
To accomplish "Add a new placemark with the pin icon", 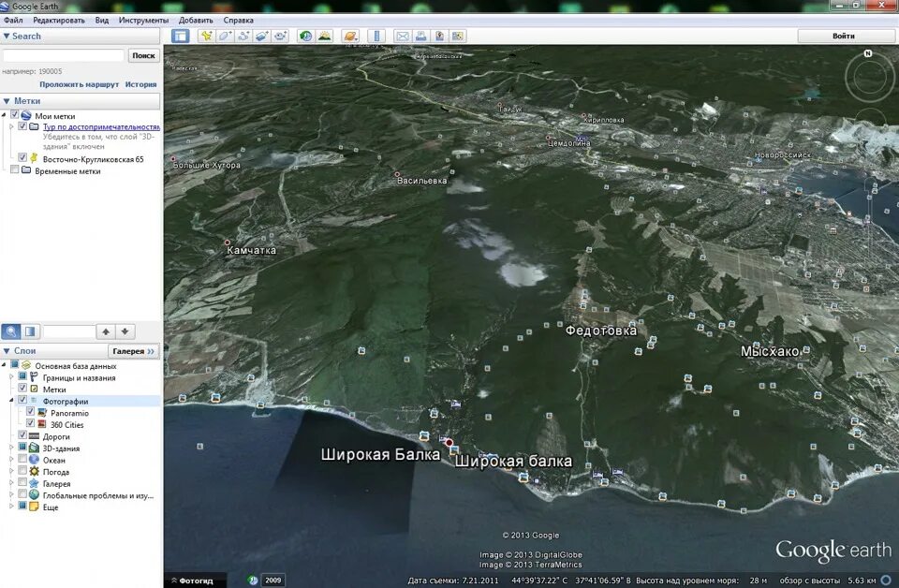I will [206, 37].
